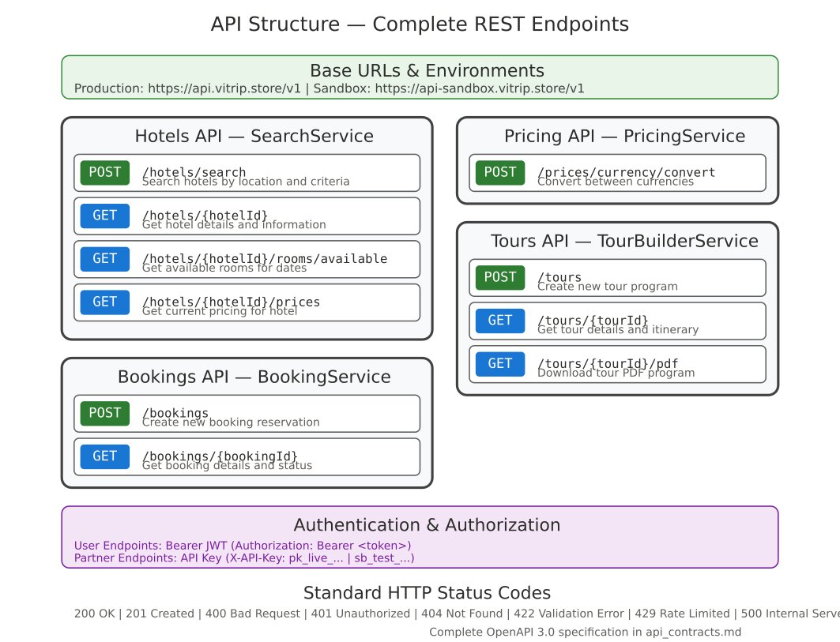Screen dimensions: 840x642
Task: Click the 'Hotels API — SearchService' heading
Action: click(254, 136)
